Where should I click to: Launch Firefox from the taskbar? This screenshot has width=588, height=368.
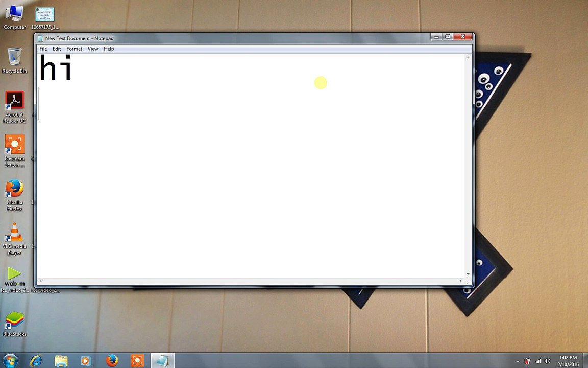tap(112, 360)
